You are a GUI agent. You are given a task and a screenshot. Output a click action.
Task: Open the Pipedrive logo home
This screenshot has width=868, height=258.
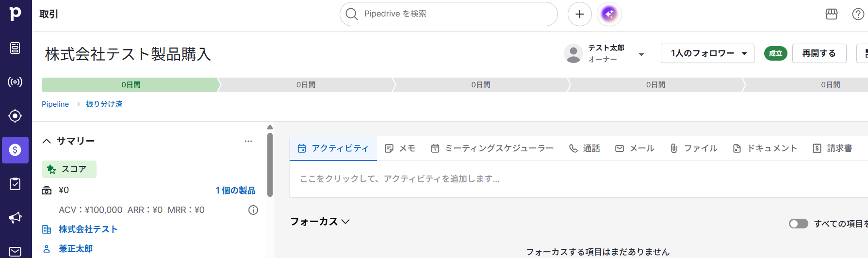coord(16,14)
